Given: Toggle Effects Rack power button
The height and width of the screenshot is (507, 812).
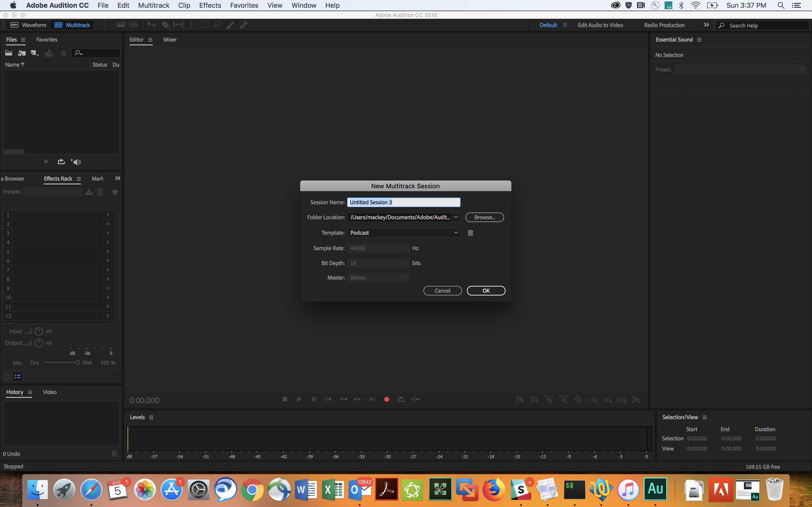Looking at the screenshot, I should pyautogui.click(x=7, y=377).
